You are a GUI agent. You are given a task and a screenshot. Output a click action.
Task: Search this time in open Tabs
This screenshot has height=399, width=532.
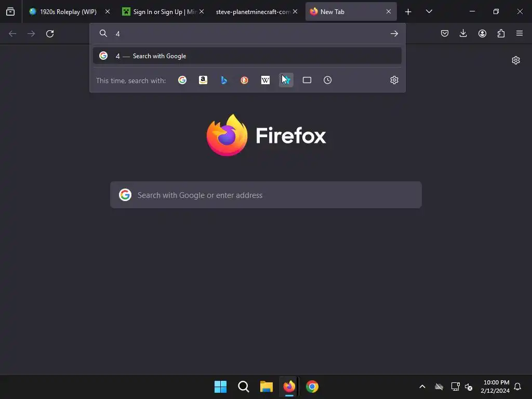click(307, 80)
